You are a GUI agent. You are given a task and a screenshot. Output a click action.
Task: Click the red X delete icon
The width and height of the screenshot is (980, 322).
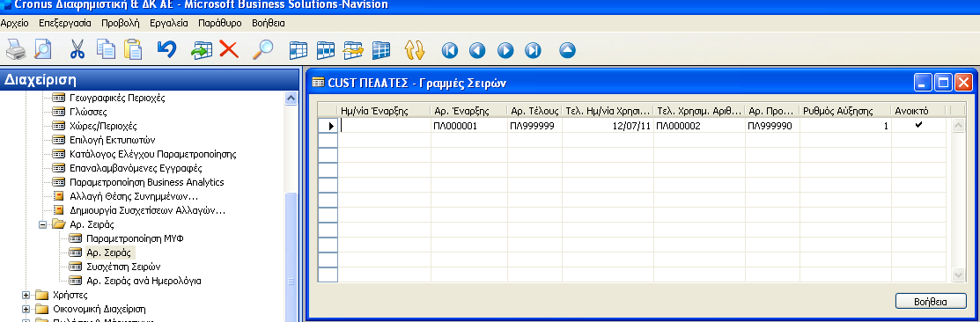[x=230, y=50]
